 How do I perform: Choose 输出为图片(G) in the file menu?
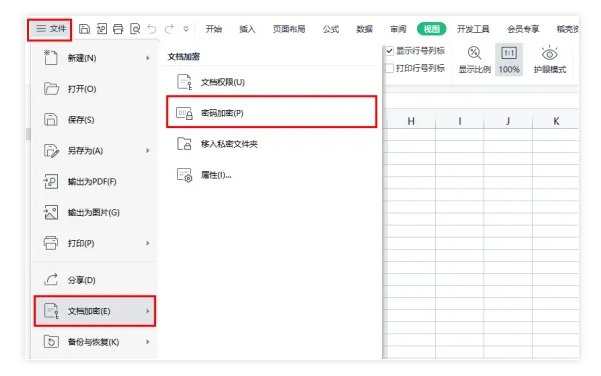click(95, 213)
